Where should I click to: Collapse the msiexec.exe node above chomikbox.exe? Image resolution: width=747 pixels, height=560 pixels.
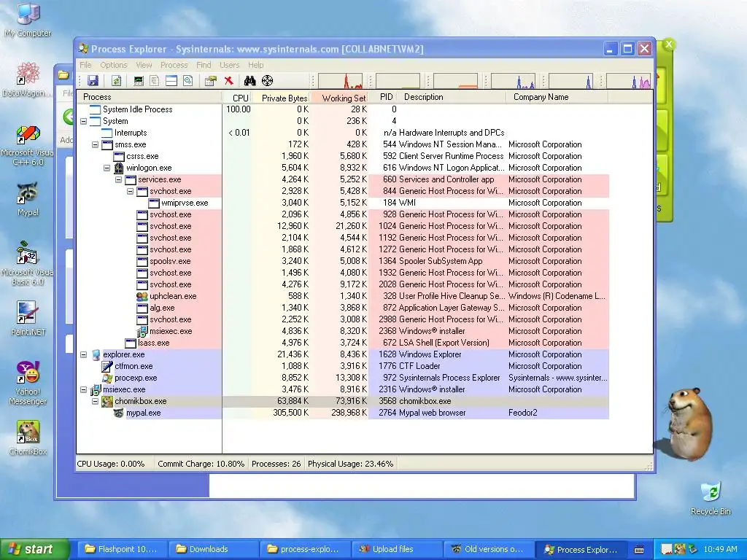84,389
